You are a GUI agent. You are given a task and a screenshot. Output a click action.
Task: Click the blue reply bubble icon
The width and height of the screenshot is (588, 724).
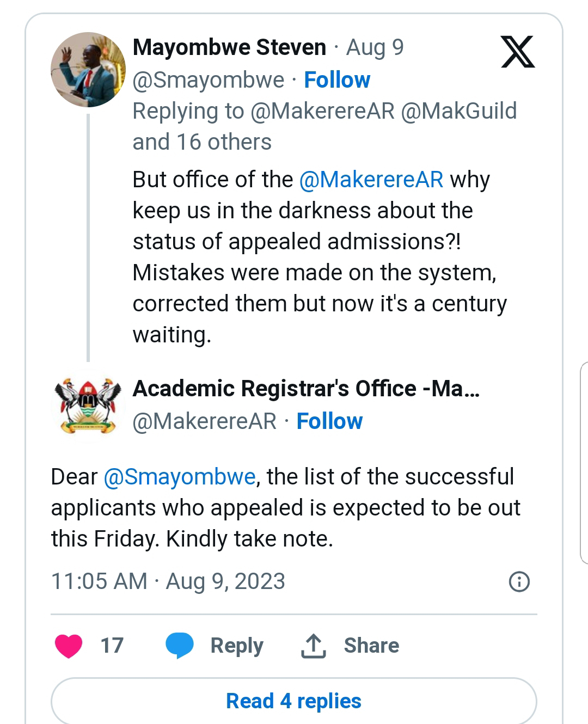(180, 646)
